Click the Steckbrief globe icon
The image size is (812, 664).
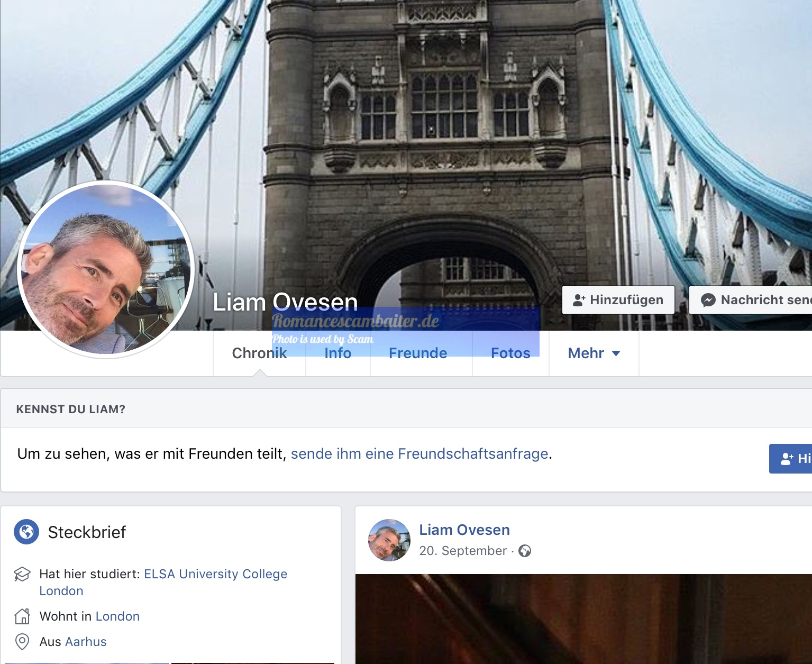point(26,532)
